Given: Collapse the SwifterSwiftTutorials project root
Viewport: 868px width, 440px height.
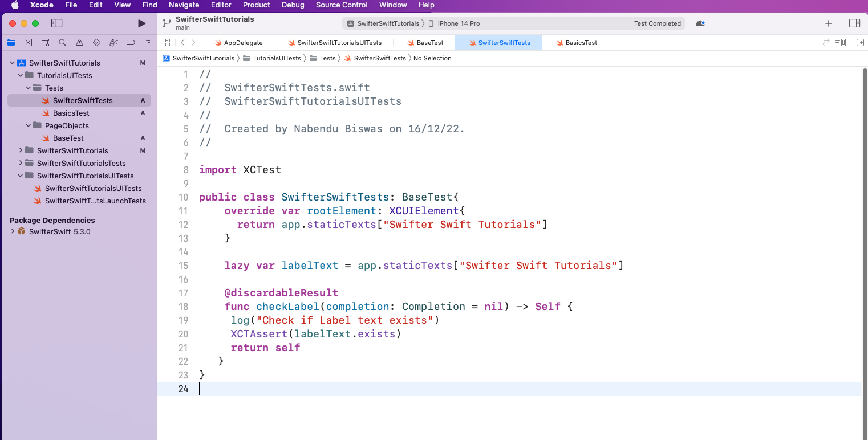Looking at the screenshot, I should (12, 63).
